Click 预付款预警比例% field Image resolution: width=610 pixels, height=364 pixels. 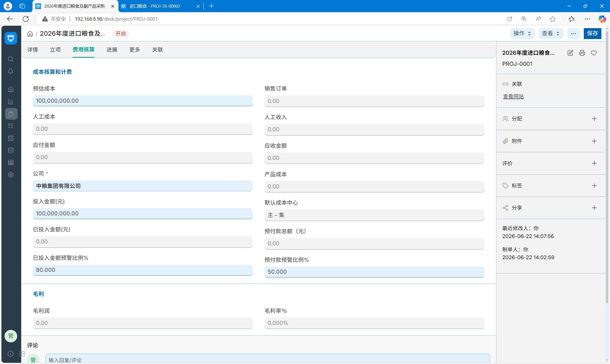(x=374, y=272)
